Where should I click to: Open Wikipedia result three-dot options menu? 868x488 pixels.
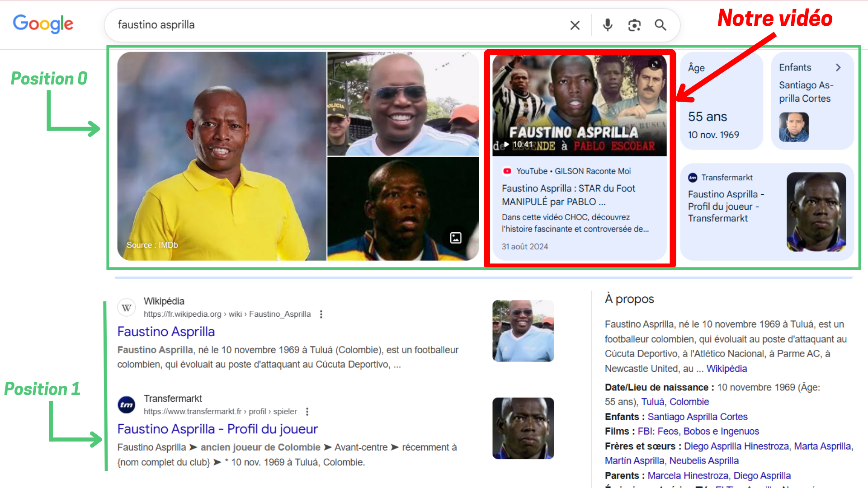321,314
